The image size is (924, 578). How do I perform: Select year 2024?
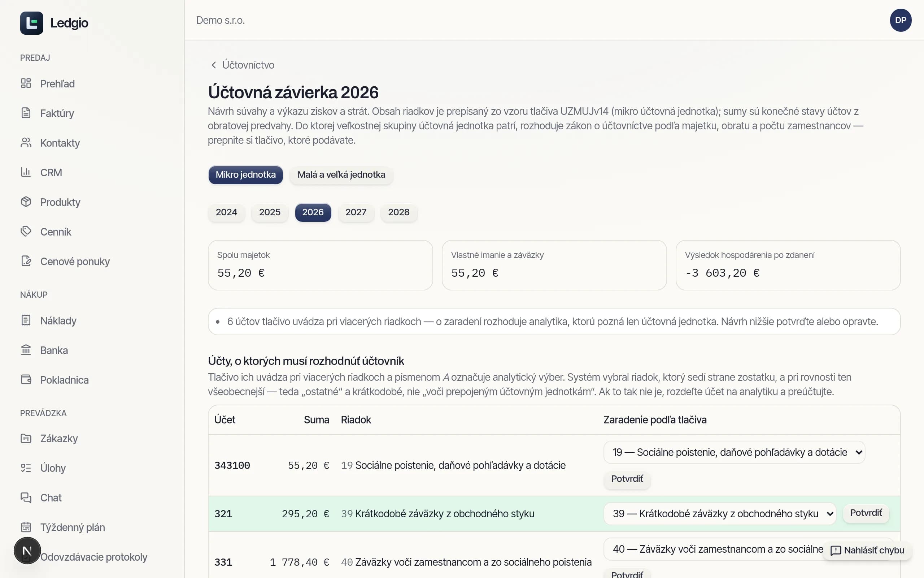pyautogui.click(x=226, y=212)
